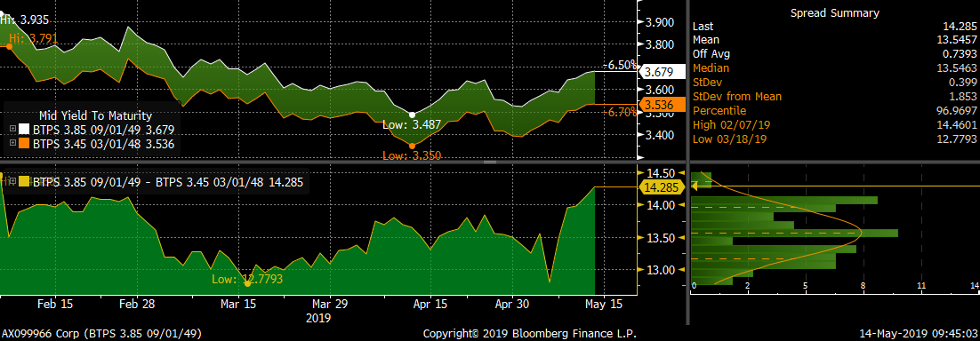980x341 pixels.
Task: Click the Mar 15 date axis label
Action: click(238, 304)
